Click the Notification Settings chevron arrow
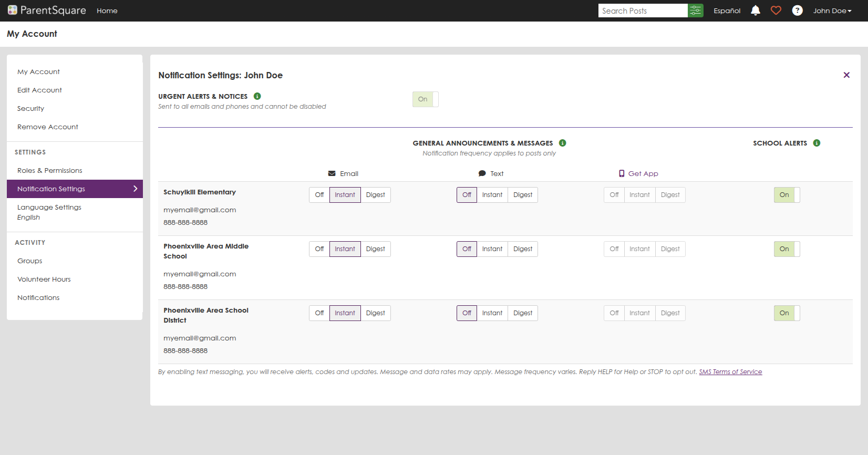The height and width of the screenshot is (455, 868). [135, 189]
